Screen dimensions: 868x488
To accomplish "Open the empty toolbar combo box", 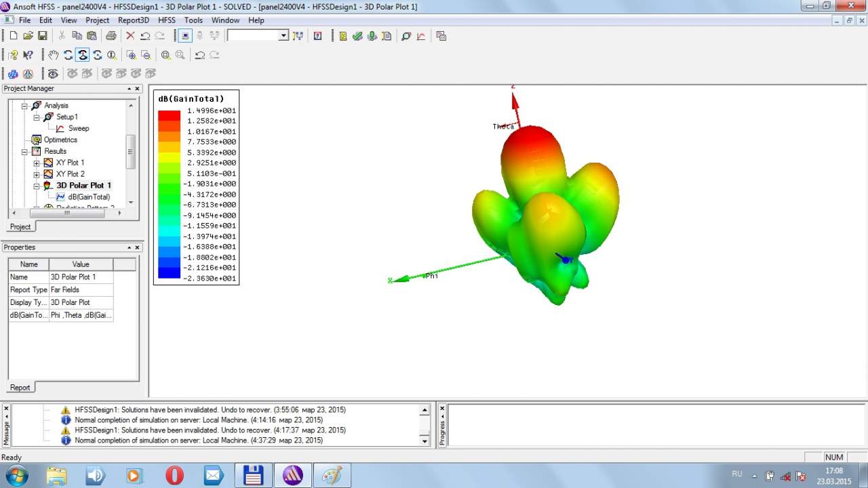I will pyautogui.click(x=258, y=36).
